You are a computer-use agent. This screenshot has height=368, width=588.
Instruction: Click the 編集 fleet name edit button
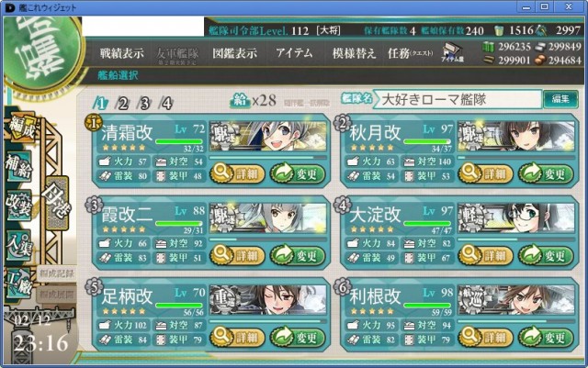pos(560,99)
